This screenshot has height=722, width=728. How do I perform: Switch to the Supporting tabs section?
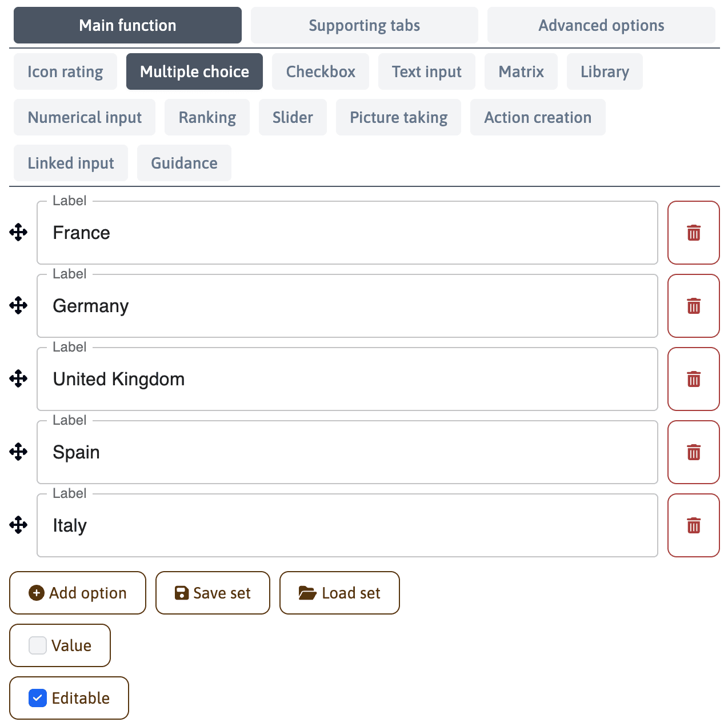[364, 25]
